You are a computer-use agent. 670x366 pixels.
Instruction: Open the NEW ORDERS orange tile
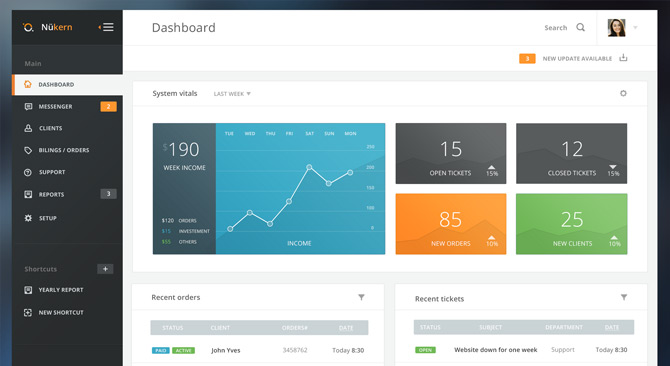point(451,224)
